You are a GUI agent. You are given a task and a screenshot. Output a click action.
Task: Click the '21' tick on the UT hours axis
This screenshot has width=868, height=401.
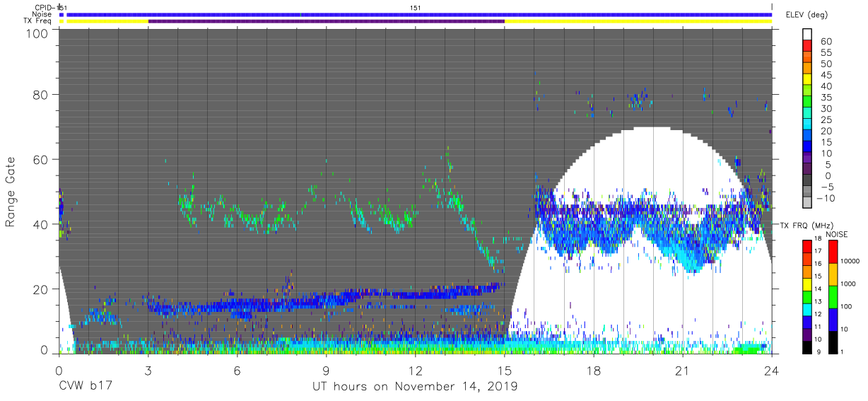683,369
